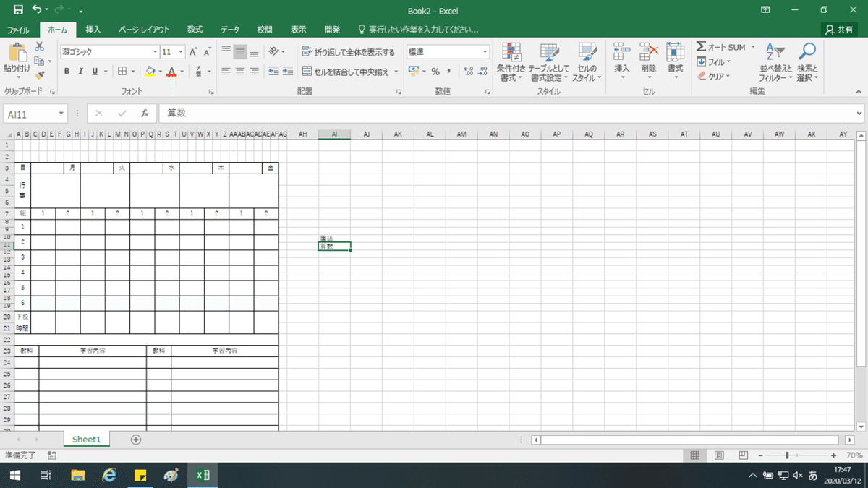
Task: Open the font size dropdown showing 11
Action: [x=181, y=52]
